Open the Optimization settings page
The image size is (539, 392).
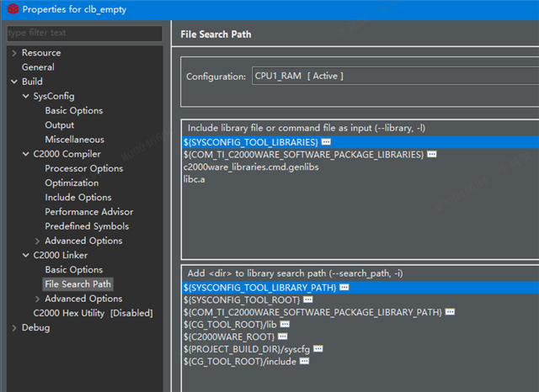pyautogui.click(x=72, y=183)
